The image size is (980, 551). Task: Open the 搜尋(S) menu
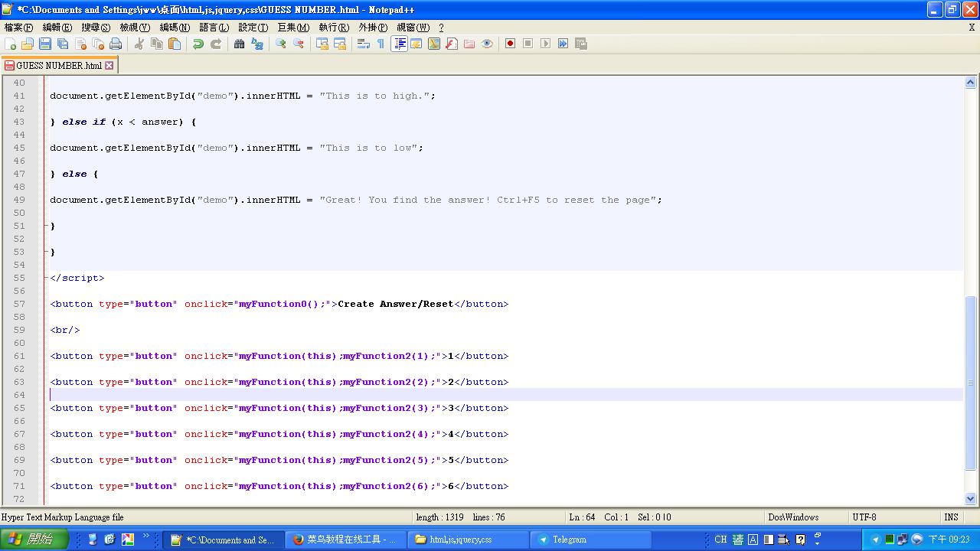(96, 28)
